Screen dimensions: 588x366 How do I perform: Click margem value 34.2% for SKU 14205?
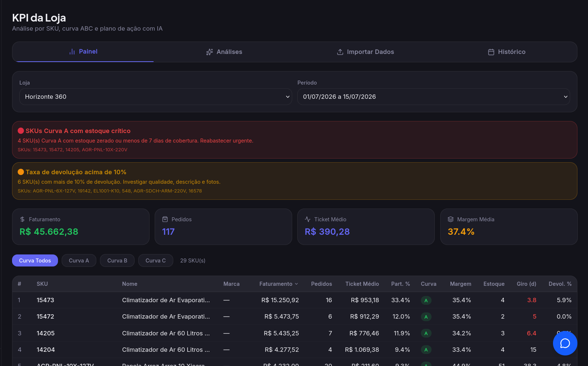pyautogui.click(x=462, y=334)
